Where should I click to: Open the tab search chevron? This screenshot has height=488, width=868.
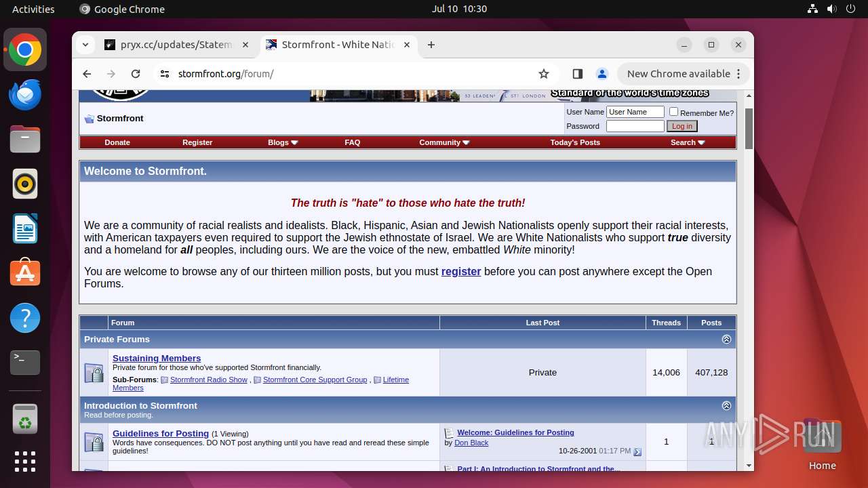point(85,45)
